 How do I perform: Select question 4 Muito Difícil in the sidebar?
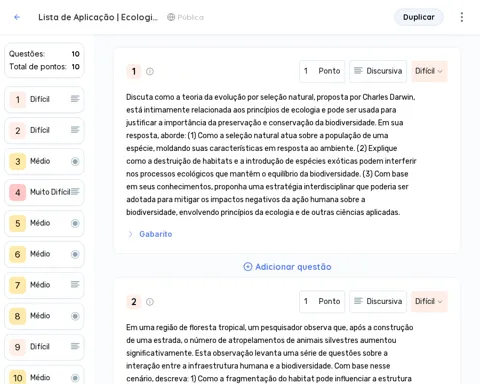tap(44, 192)
